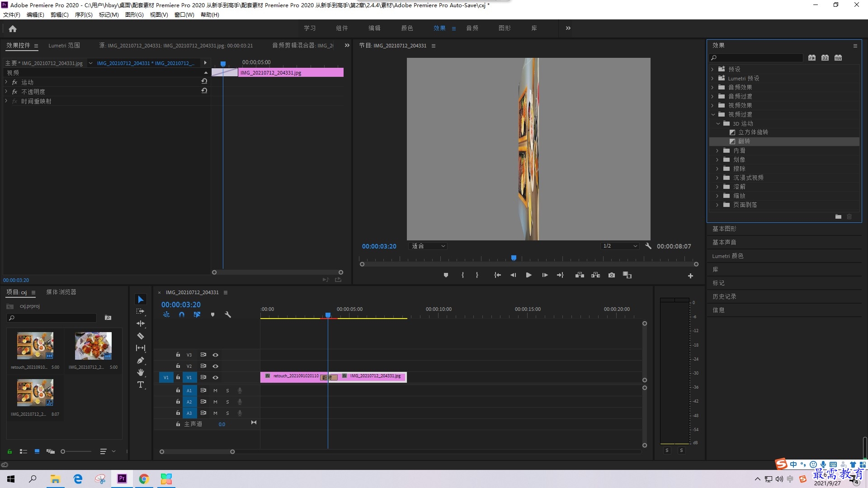Play the program monitor
The height and width of the screenshot is (488, 868).
[x=528, y=275]
